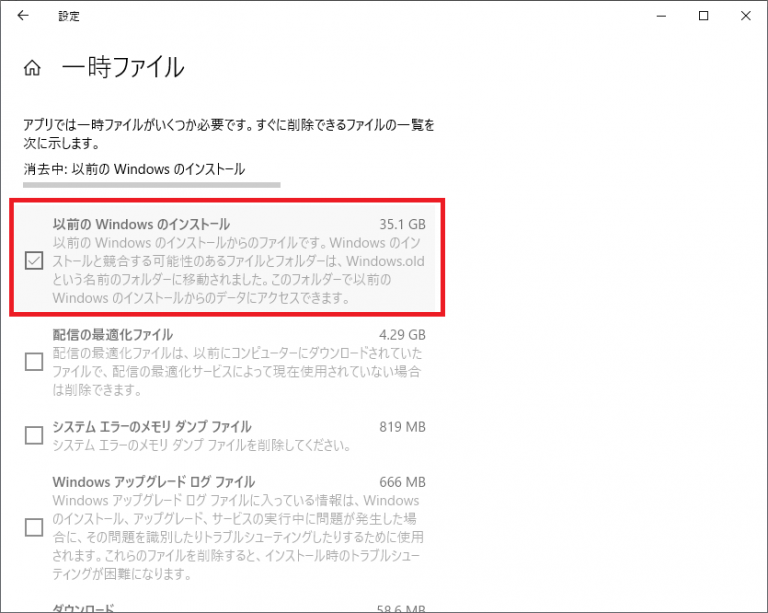The height and width of the screenshot is (613, 768).
Task: Click the 819 MB size value
Action: 403,427
